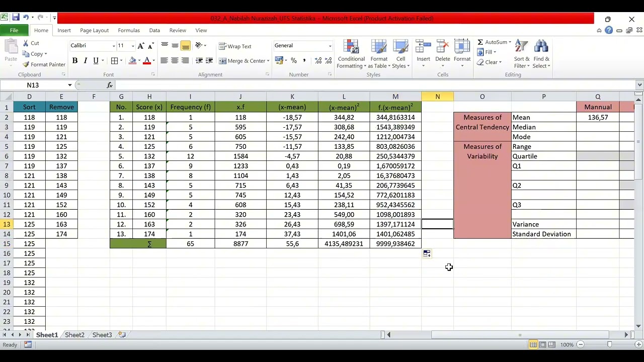Toggle Wrap Text
Screen dimensions: 644x362
point(235,46)
